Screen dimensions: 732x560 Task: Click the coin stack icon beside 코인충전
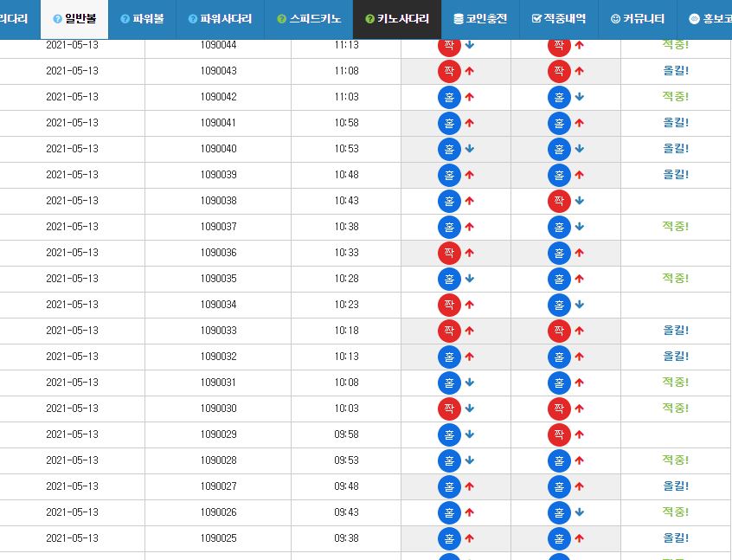459,19
